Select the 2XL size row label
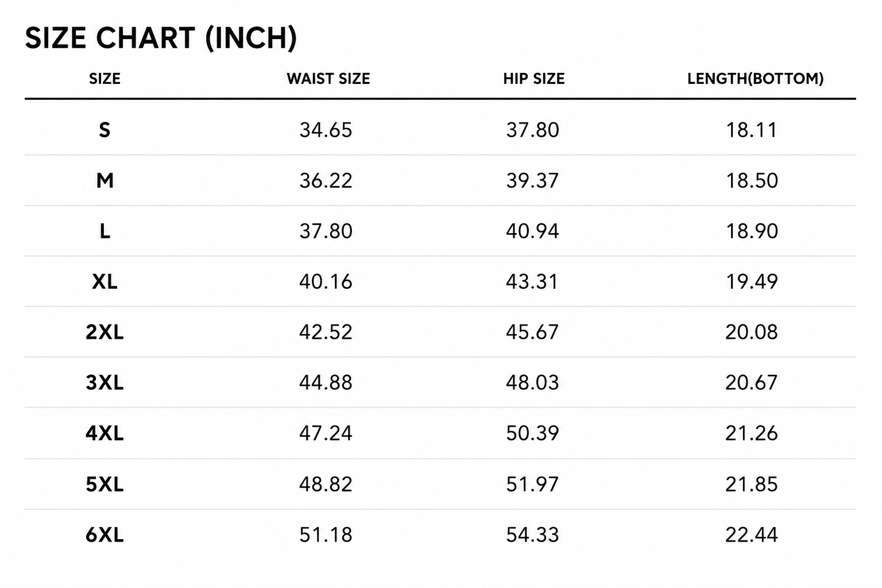882x588 pixels. point(105,332)
